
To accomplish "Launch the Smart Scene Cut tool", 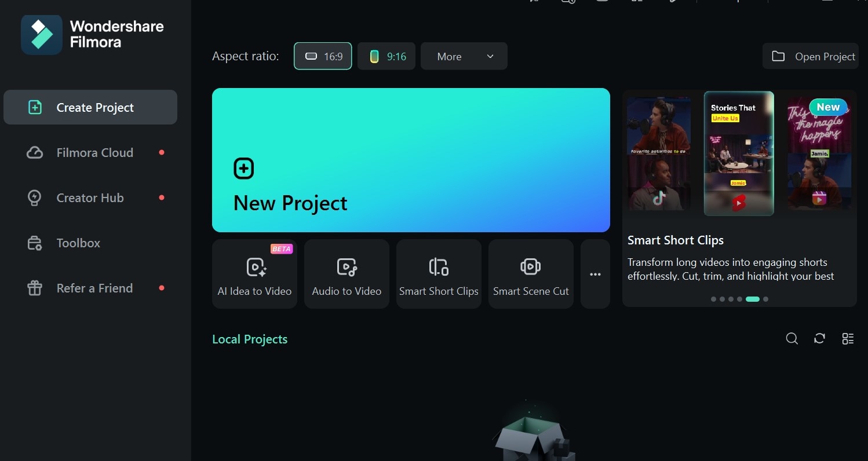I will (x=531, y=274).
